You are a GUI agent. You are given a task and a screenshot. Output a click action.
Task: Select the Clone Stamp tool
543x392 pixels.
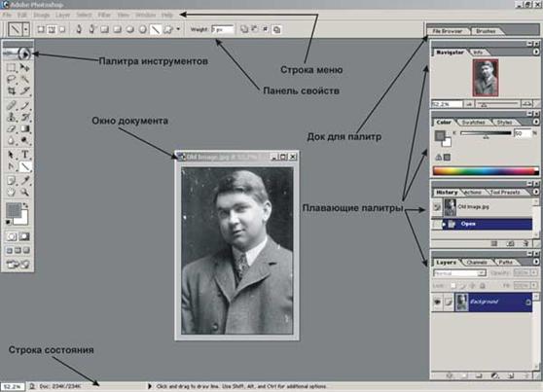pos(11,117)
